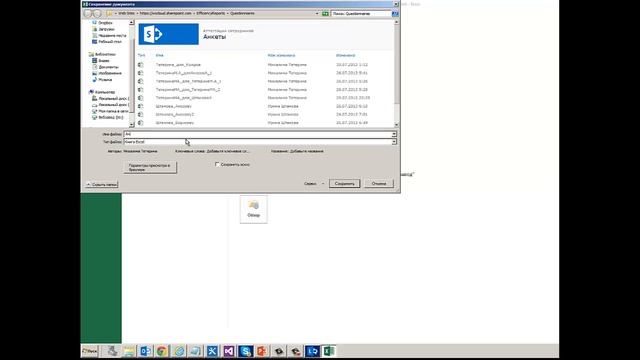Click the Back navigation arrow in the dialog
This screenshot has width=640, height=360.
pos(88,13)
